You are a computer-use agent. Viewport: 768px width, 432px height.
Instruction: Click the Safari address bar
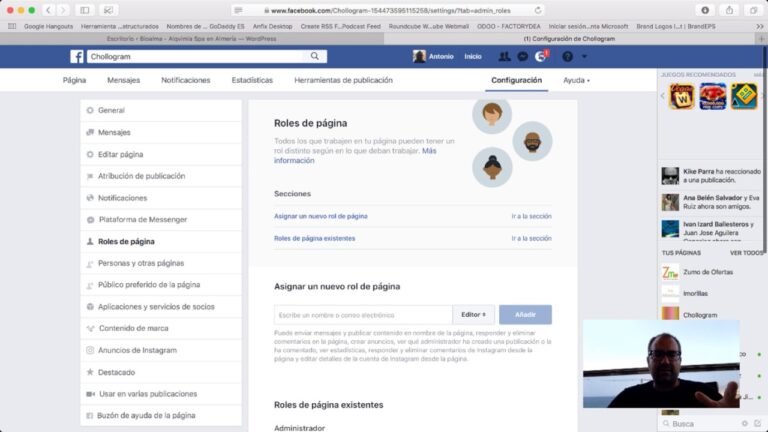pyautogui.click(x=387, y=10)
